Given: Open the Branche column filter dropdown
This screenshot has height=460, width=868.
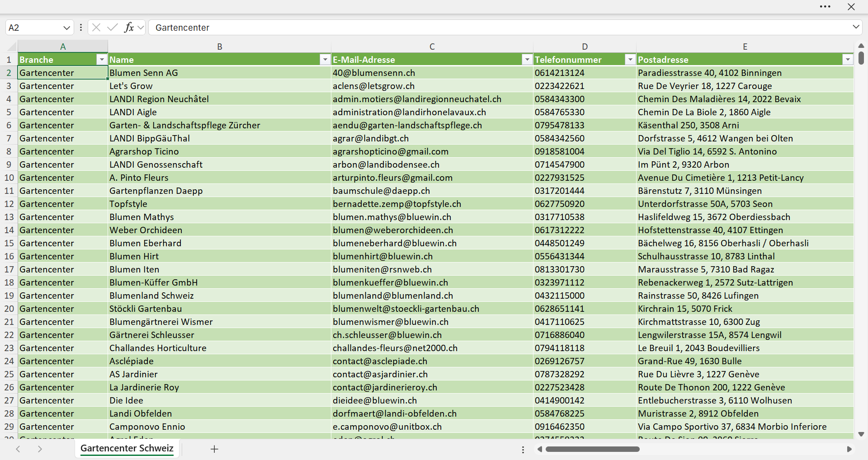Looking at the screenshot, I should pos(102,60).
